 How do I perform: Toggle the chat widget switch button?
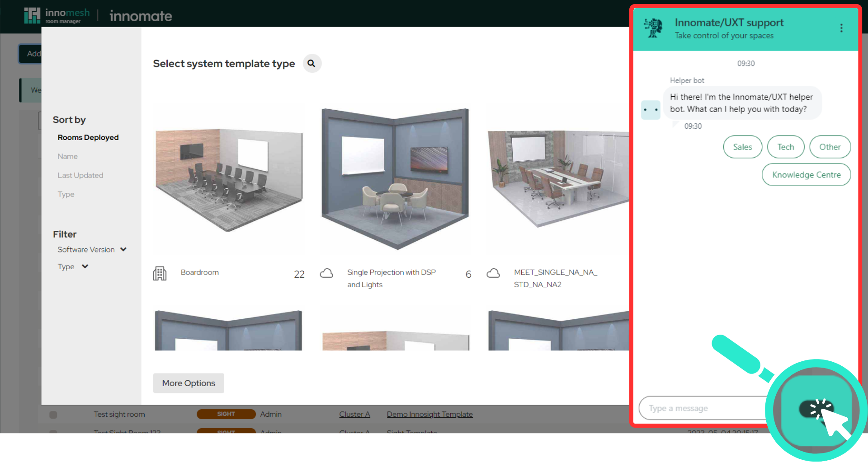(x=816, y=410)
